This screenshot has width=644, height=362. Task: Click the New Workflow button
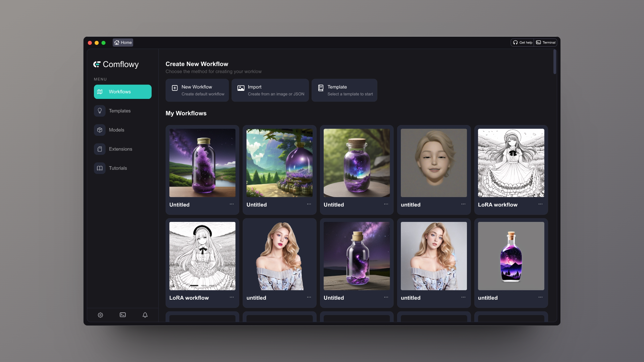click(197, 90)
